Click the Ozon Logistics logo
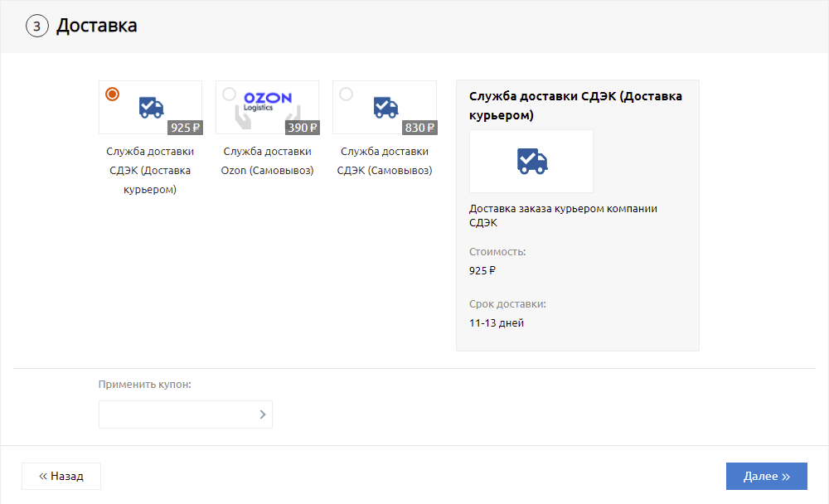This screenshot has width=829, height=504. pos(268,100)
